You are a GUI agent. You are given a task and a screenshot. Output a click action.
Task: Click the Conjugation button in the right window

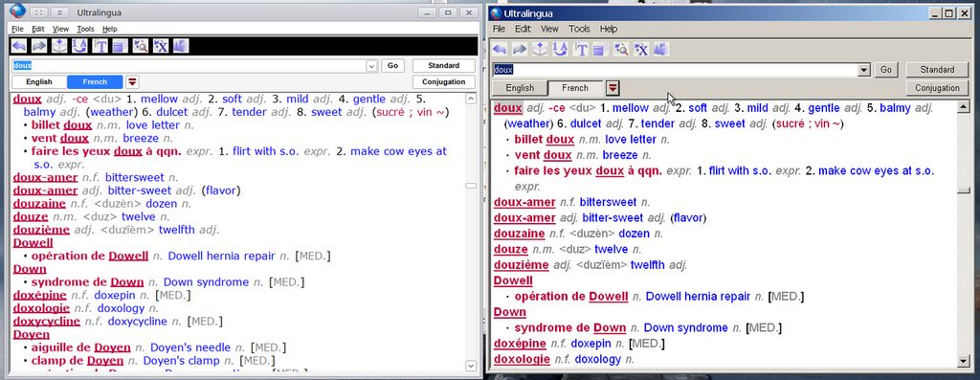pos(937,88)
